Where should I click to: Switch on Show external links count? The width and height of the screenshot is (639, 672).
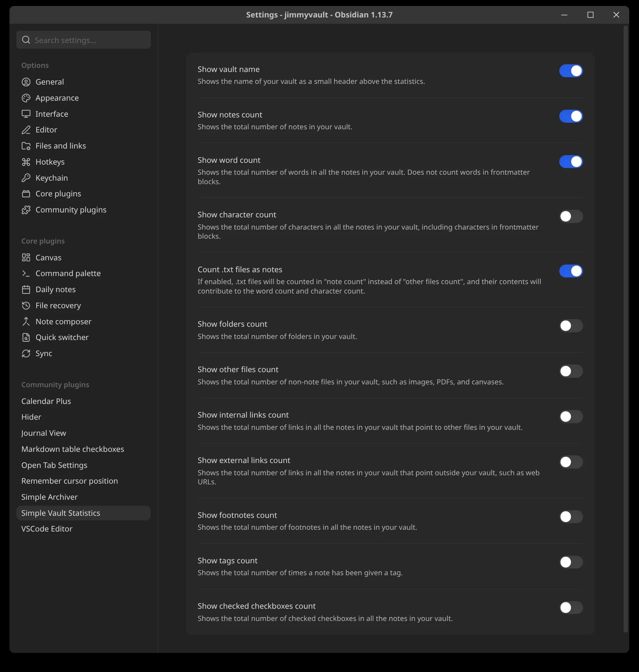(571, 462)
